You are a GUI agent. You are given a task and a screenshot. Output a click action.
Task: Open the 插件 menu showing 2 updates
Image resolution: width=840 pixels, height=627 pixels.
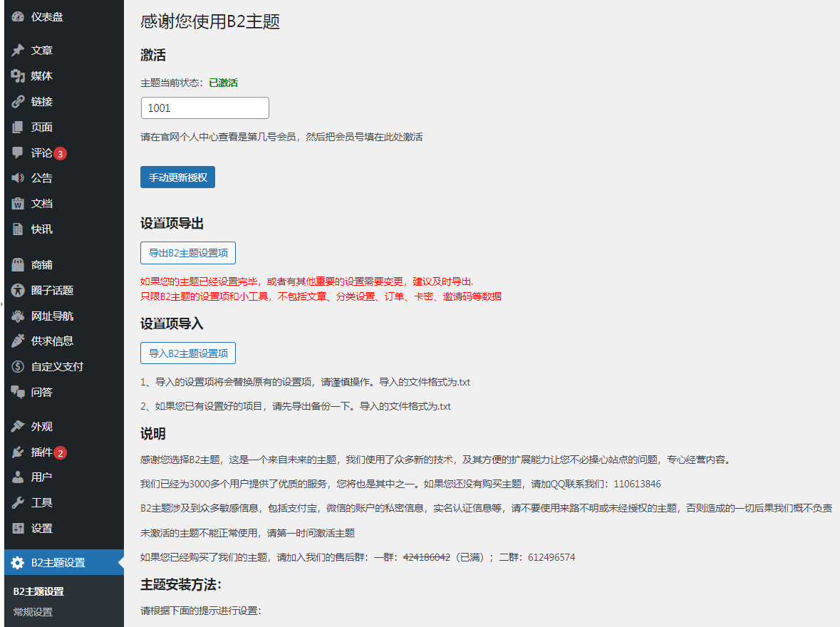tap(41, 452)
